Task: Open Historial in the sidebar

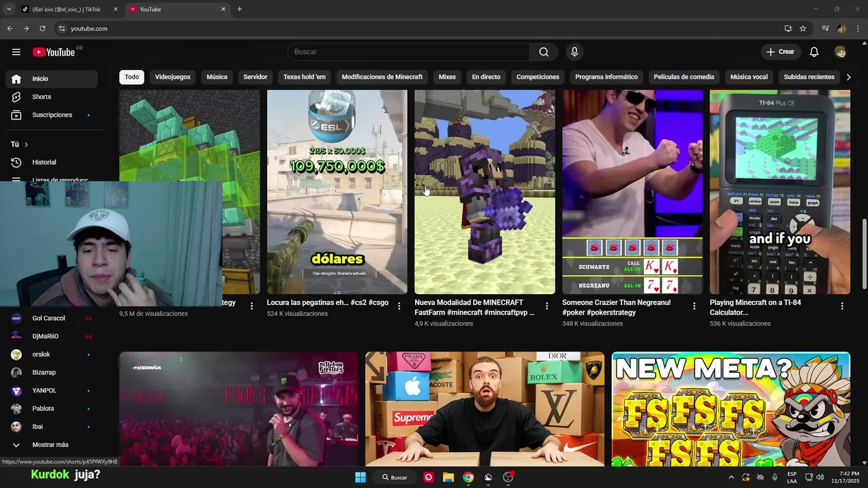Action: pos(52,163)
